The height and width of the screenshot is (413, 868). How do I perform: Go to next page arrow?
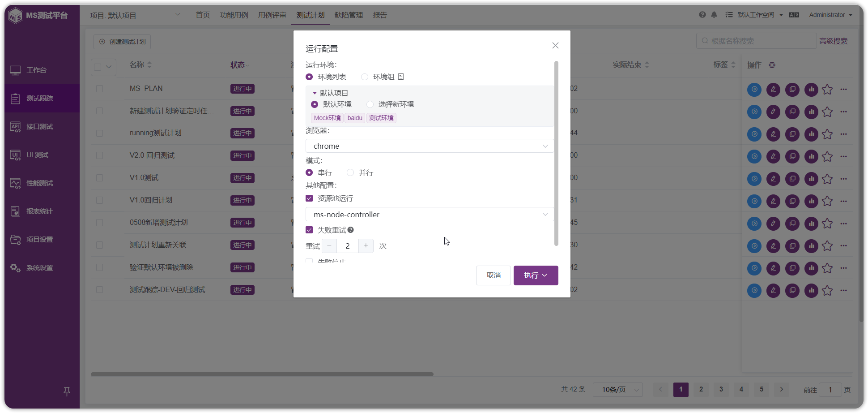click(782, 389)
